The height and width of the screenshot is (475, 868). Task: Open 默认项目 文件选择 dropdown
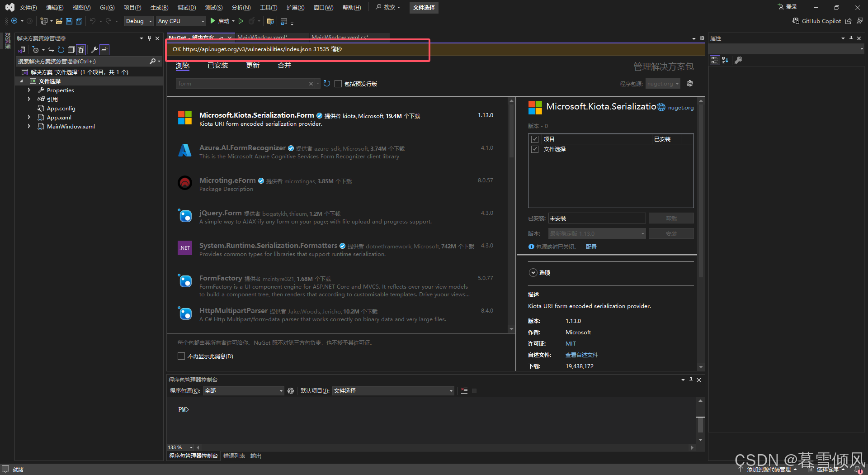pyautogui.click(x=393, y=391)
